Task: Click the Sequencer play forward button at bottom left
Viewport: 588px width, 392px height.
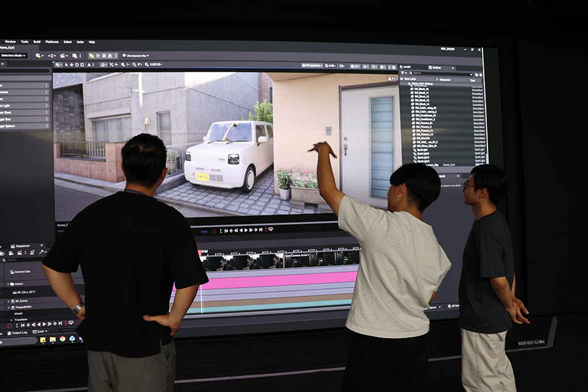Action: click(44, 324)
